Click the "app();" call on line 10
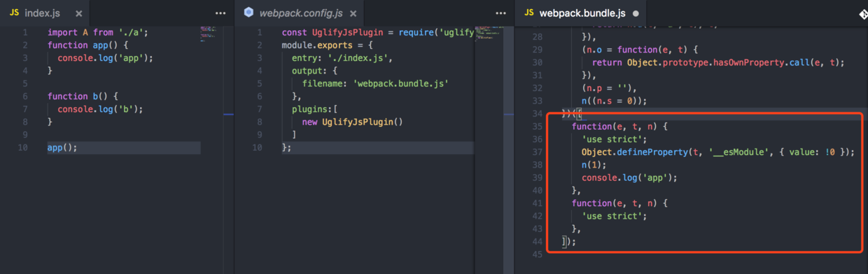Screen dimensions: 868x274 click(62, 148)
